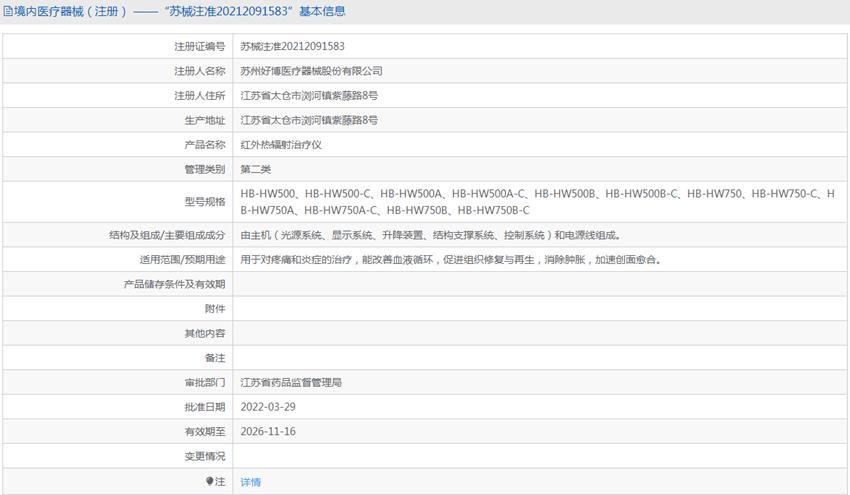Select product name 红外热辐射治疗仪
The height and width of the screenshot is (495, 850).
(x=281, y=145)
